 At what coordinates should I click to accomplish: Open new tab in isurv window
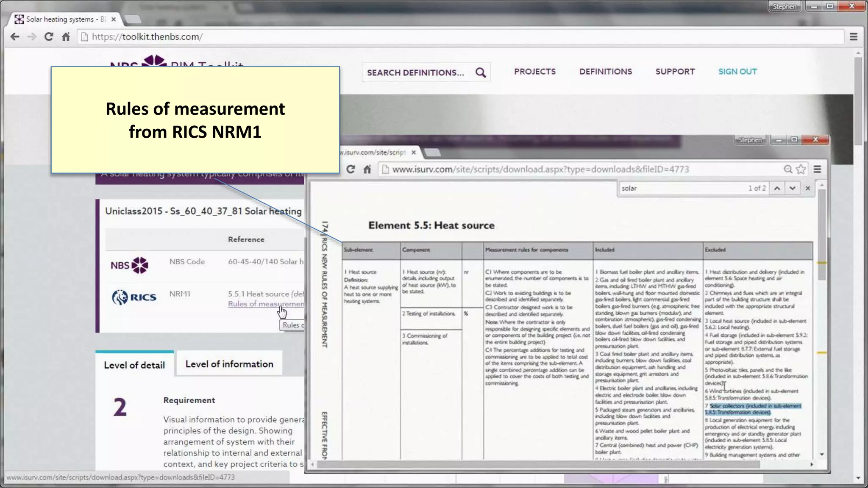(432, 152)
